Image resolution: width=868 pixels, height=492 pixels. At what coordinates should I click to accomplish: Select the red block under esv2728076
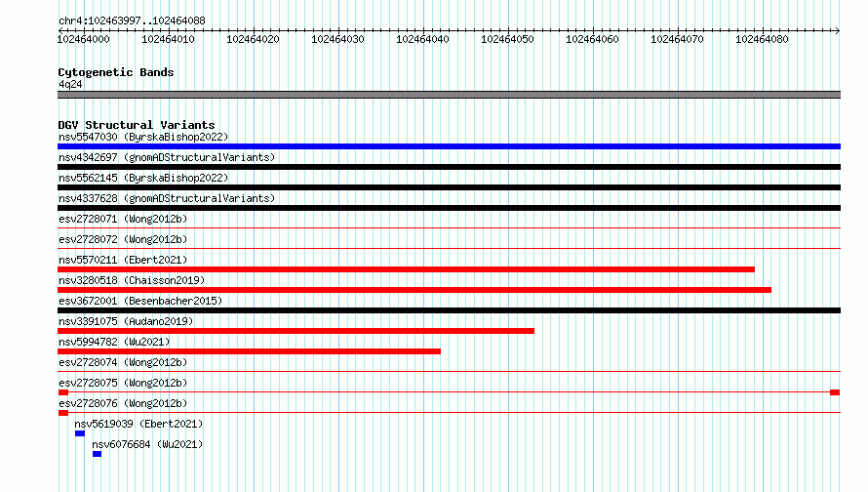pyautogui.click(x=63, y=413)
